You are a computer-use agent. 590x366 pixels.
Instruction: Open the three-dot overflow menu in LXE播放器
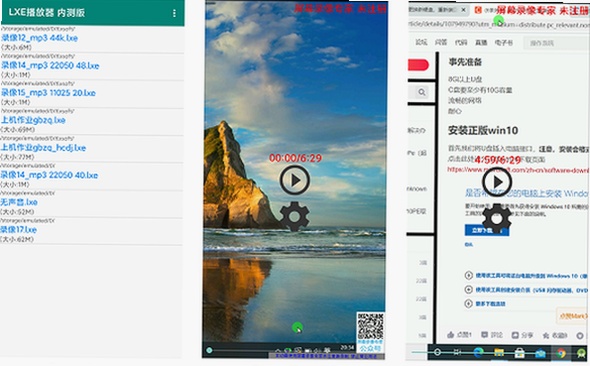(174, 13)
